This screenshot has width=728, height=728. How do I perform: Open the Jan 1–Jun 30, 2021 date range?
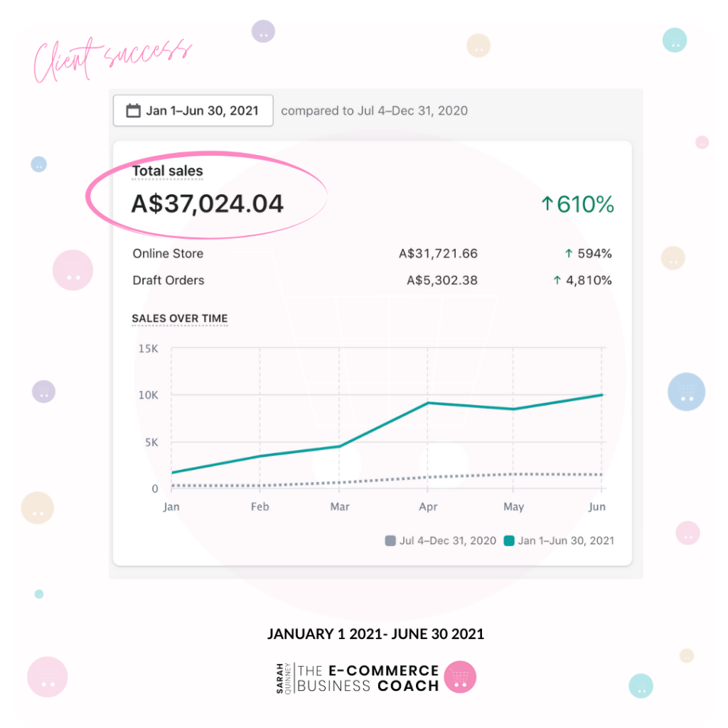193,110
